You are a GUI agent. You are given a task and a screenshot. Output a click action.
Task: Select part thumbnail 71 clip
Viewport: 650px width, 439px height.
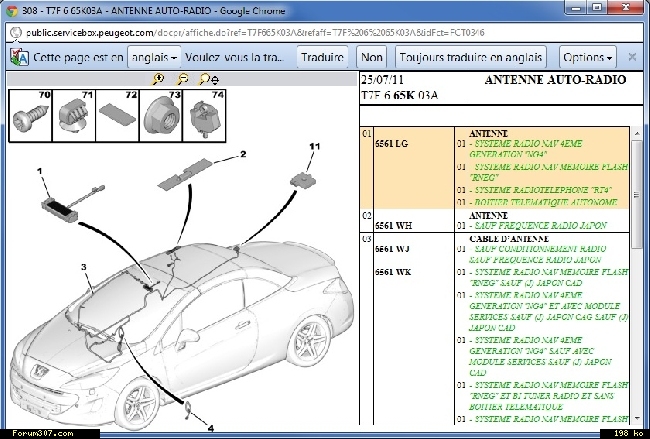click(x=74, y=116)
